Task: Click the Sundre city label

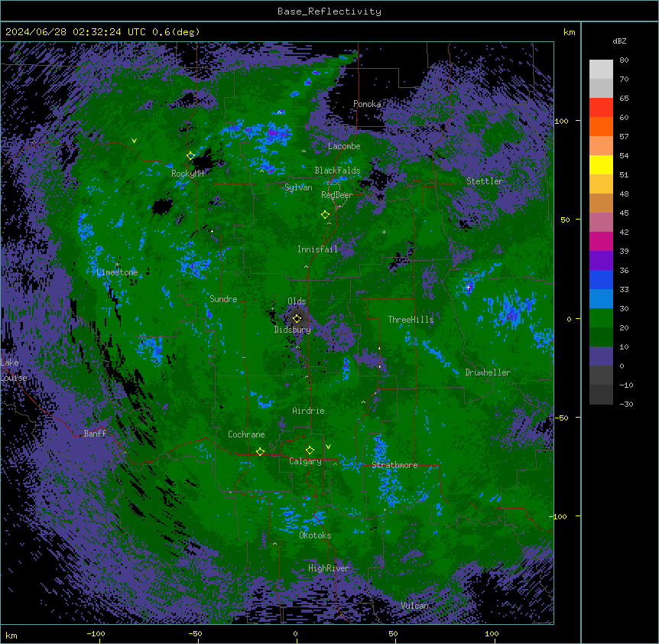Action: pyautogui.click(x=223, y=299)
